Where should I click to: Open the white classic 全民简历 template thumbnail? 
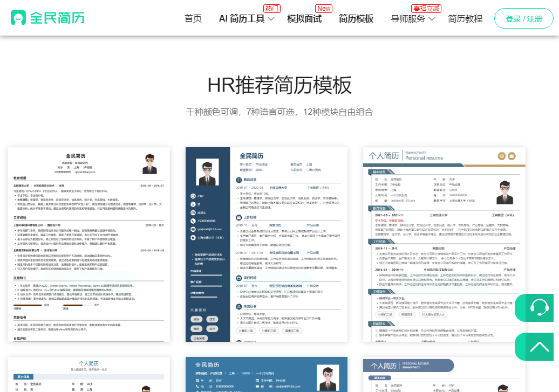pos(89,244)
